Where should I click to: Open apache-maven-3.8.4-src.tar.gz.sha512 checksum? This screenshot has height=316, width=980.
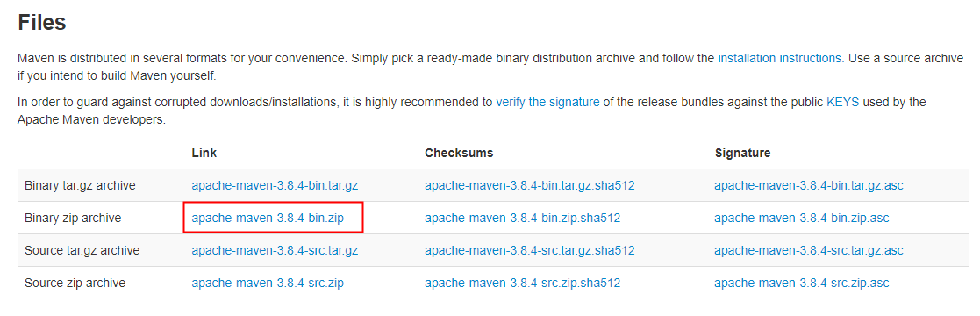point(529,251)
